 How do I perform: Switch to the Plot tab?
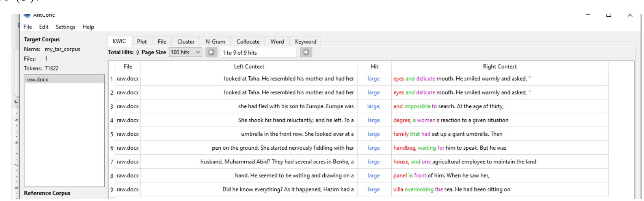coord(142,42)
